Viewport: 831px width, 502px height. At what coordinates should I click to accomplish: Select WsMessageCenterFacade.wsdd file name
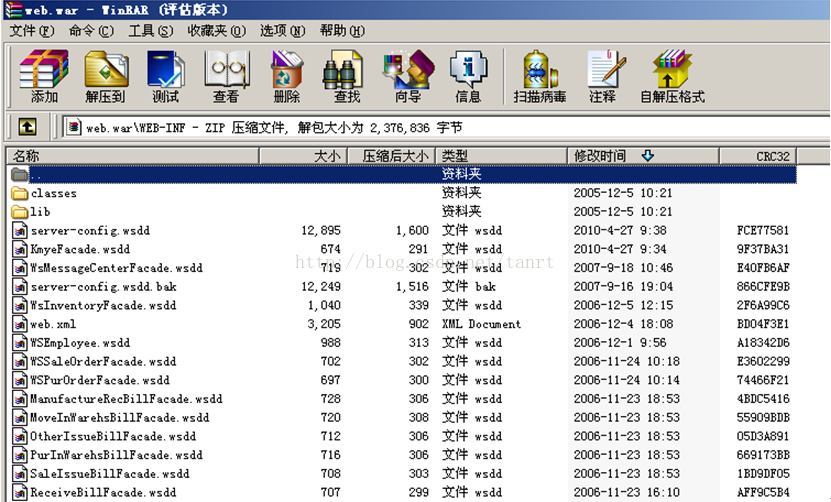coord(116,268)
